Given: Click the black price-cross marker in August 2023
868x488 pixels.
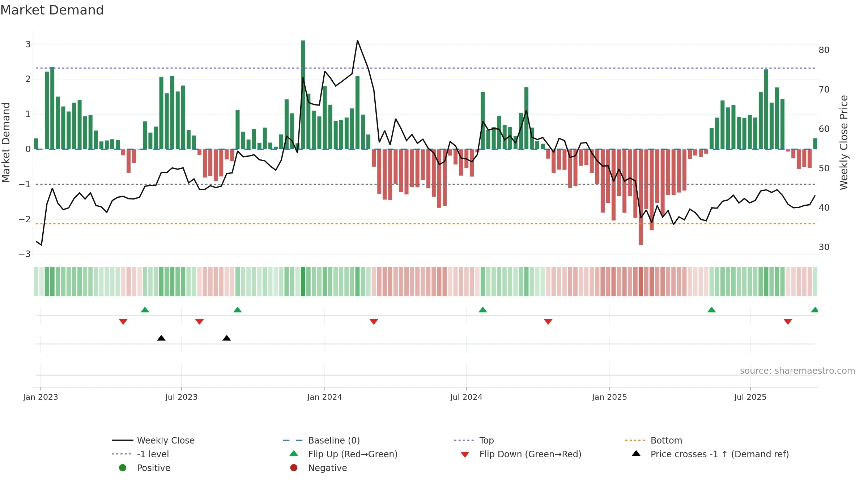Looking at the screenshot, I should coord(227,338).
